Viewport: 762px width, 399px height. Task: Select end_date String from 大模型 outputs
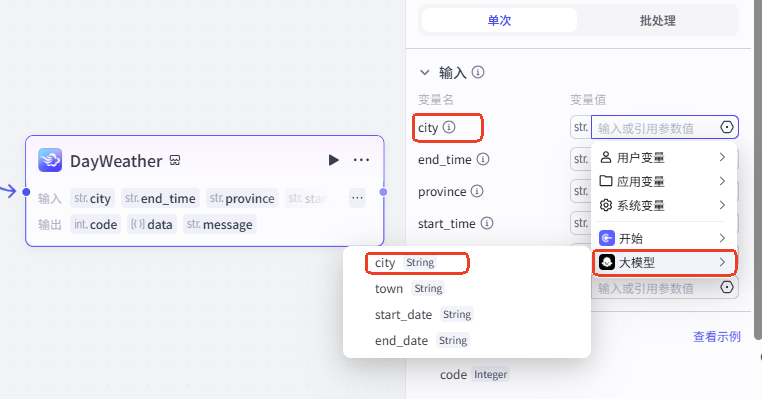(x=467, y=341)
